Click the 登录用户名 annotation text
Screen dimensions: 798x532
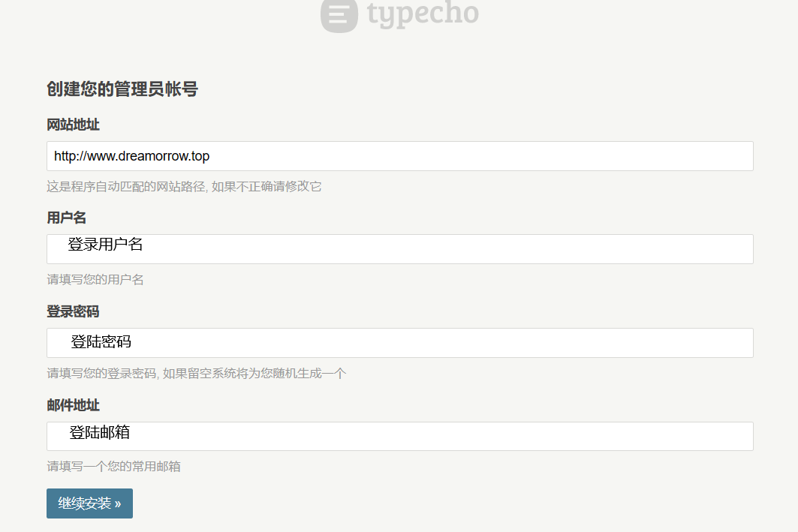(x=105, y=244)
